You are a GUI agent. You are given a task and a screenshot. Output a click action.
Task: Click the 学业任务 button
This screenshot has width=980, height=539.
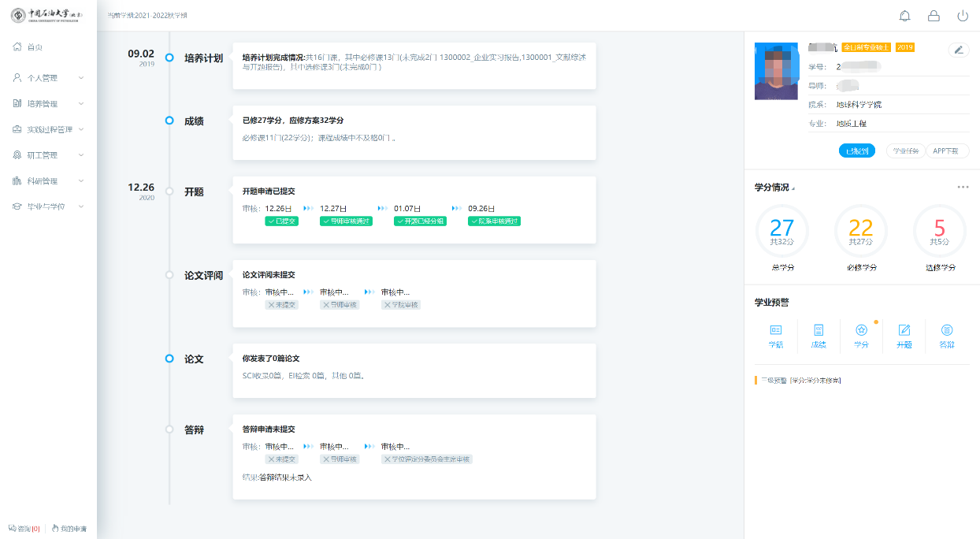[904, 151]
